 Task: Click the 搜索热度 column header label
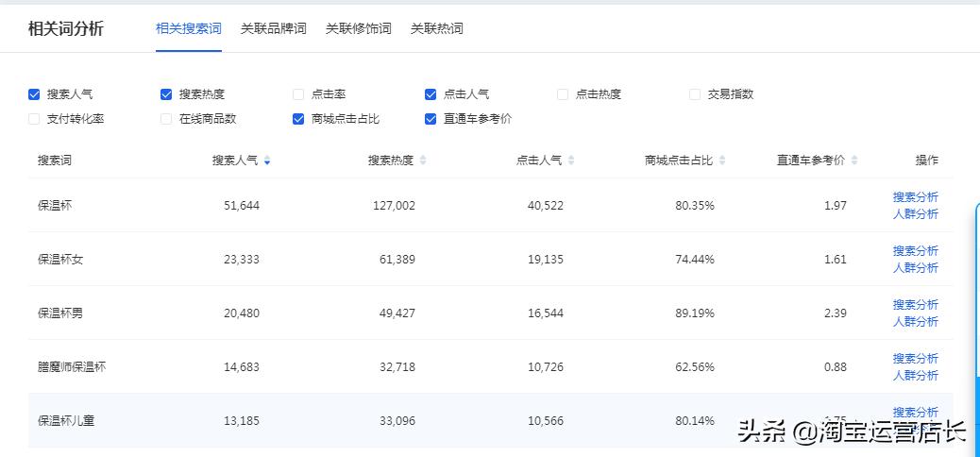[x=391, y=161]
